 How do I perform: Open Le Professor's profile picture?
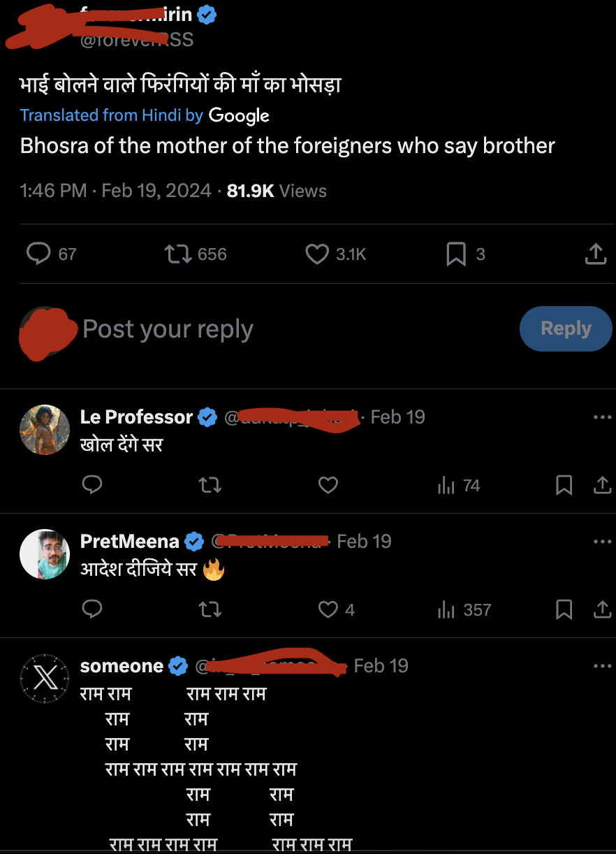[x=45, y=430]
